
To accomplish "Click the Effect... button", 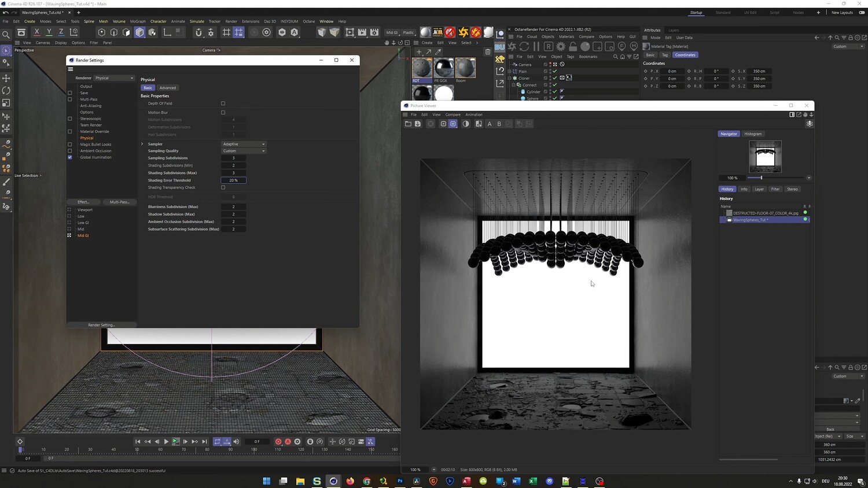I will tap(84, 202).
